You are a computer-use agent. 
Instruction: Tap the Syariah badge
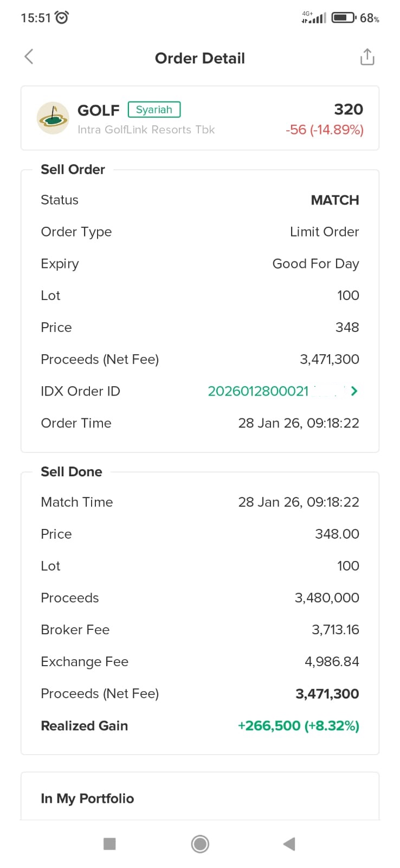[154, 110]
